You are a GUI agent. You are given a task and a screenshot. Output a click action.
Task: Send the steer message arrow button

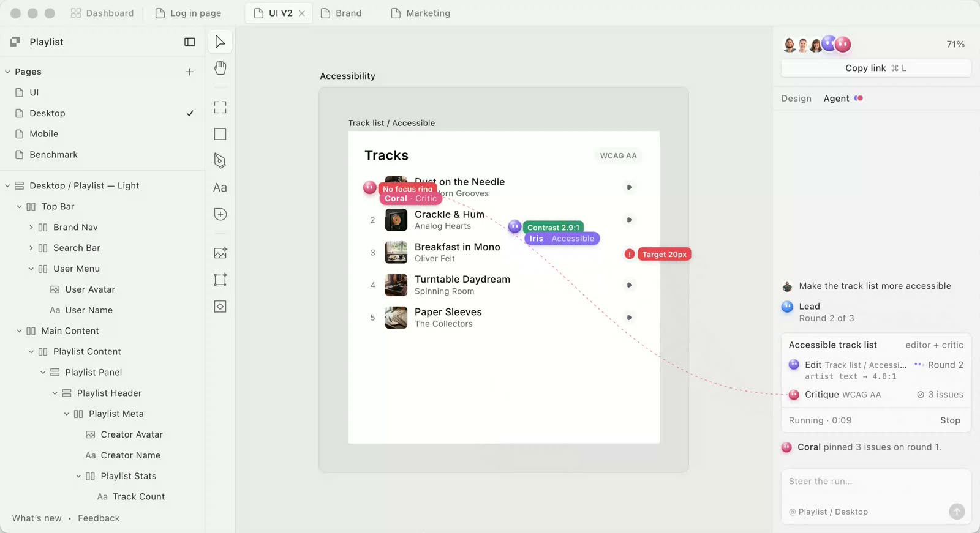coord(957,512)
